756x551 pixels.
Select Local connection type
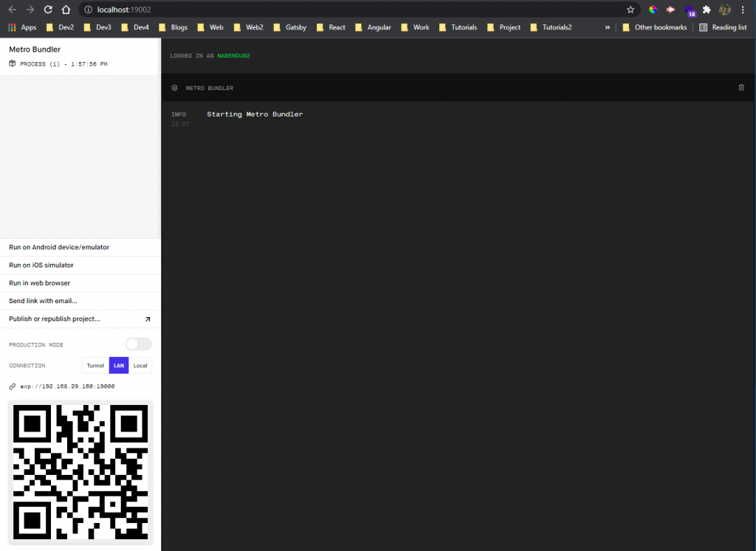[x=140, y=366]
